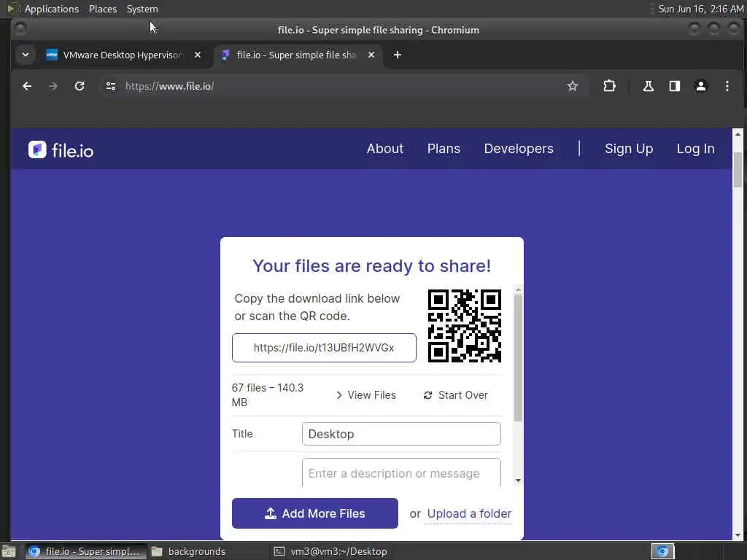Bookmark this page with the star icon

tap(572, 86)
